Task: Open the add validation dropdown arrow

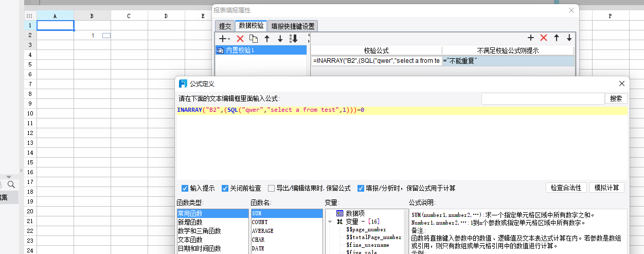Action: pyautogui.click(x=229, y=39)
